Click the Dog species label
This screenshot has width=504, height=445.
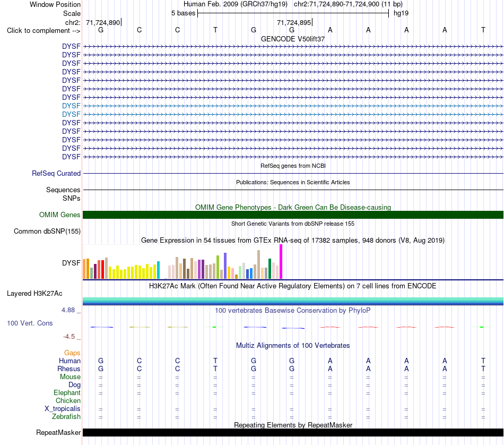(x=74, y=385)
